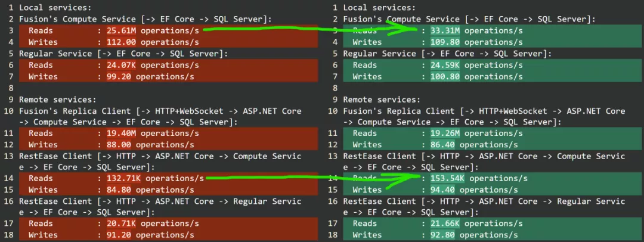Click "Remote services:" heading in right pane

[x=382, y=100]
